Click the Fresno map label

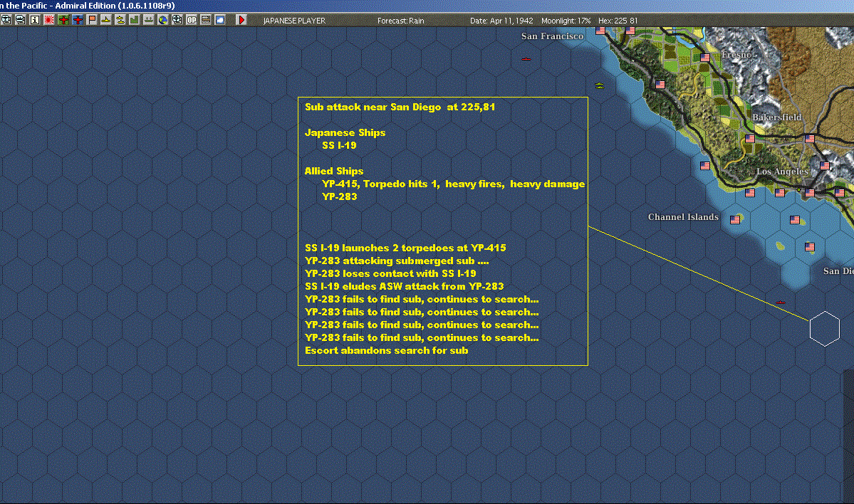736,54
